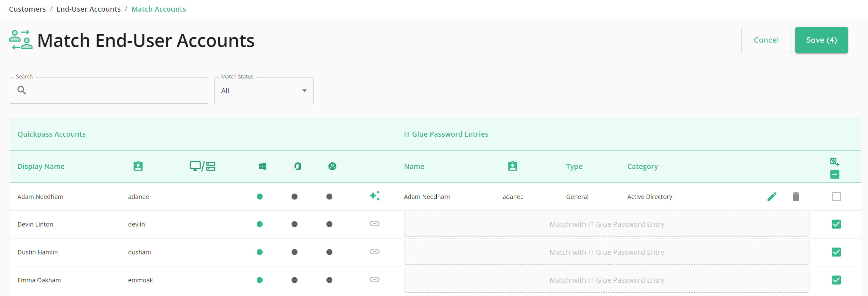Uncheck the checkbox for Emma Oakham row
The width and height of the screenshot is (868, 296).
836,280
